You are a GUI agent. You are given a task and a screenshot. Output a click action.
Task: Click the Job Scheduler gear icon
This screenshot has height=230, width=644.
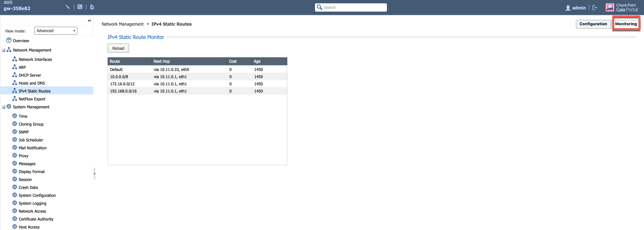pyautogui.click(x=15, y=140)
